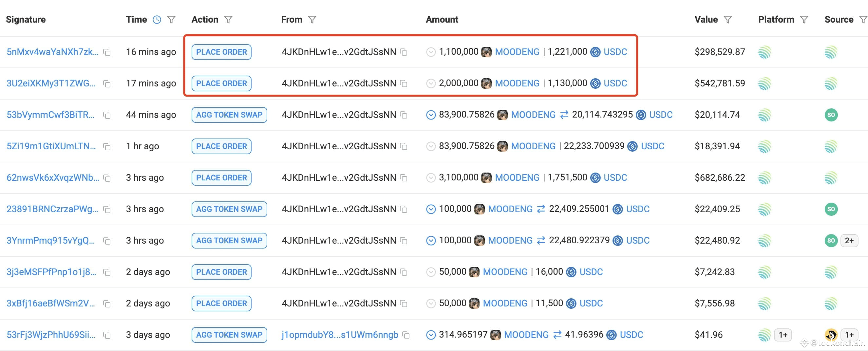Open the Action column filter

point(228,20)
